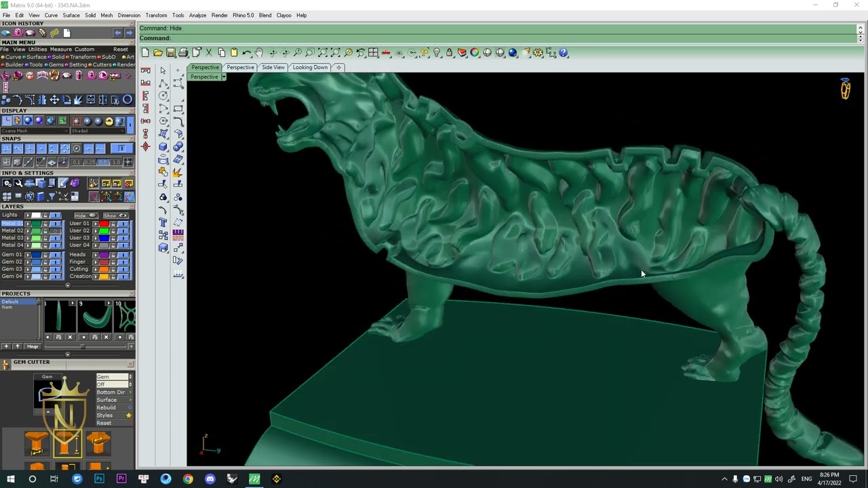The image size is (868, 488).
Task: Toggle lock on the Lights layer
Action: click(45, 215)
